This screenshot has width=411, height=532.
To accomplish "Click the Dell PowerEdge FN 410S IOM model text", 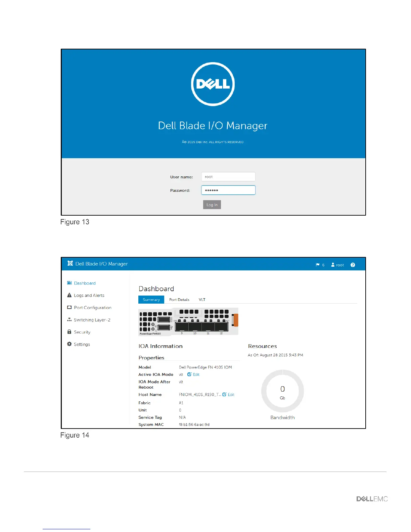I will (x=205, y=367).
